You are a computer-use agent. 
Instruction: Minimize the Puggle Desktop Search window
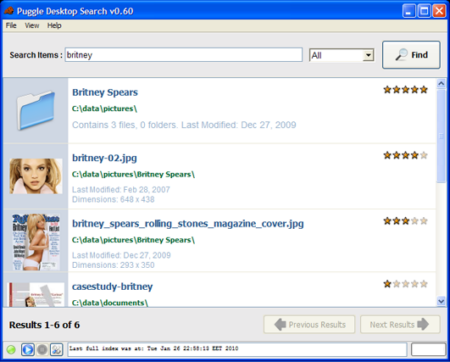point(409,11)
